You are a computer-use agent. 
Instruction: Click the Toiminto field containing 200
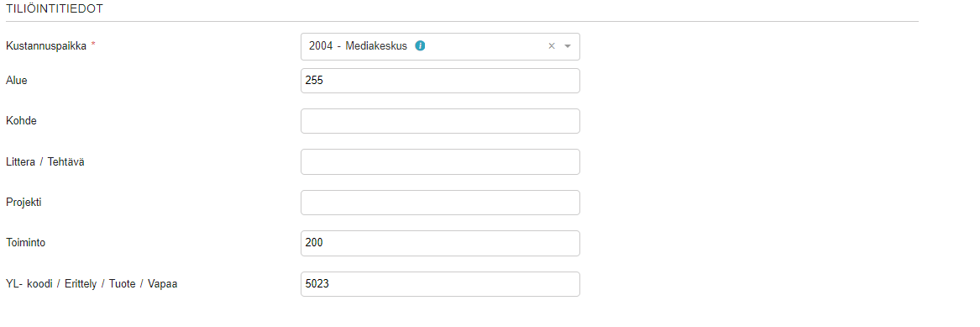(440, 243)
